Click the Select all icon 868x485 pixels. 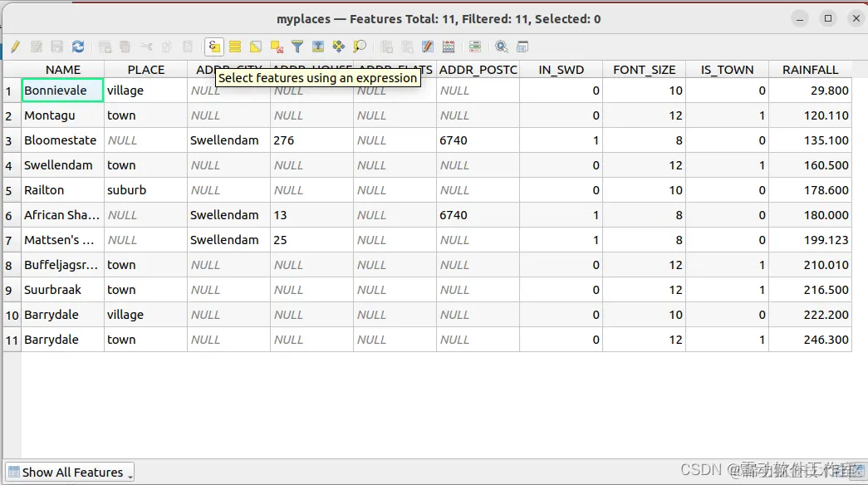click(235, 47)
